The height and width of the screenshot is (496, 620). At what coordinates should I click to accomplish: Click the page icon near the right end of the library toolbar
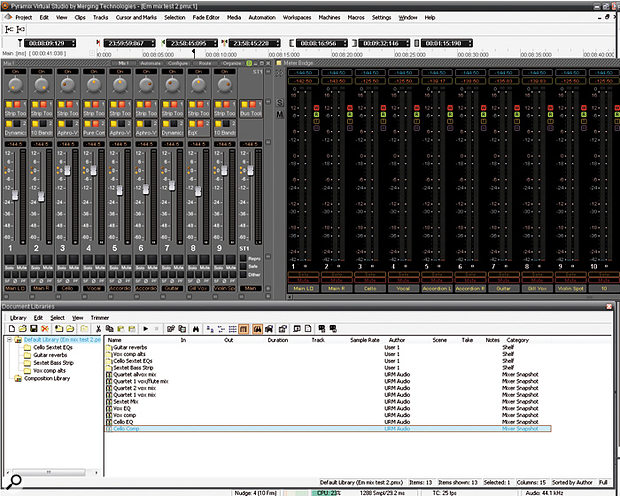[308, 329]
